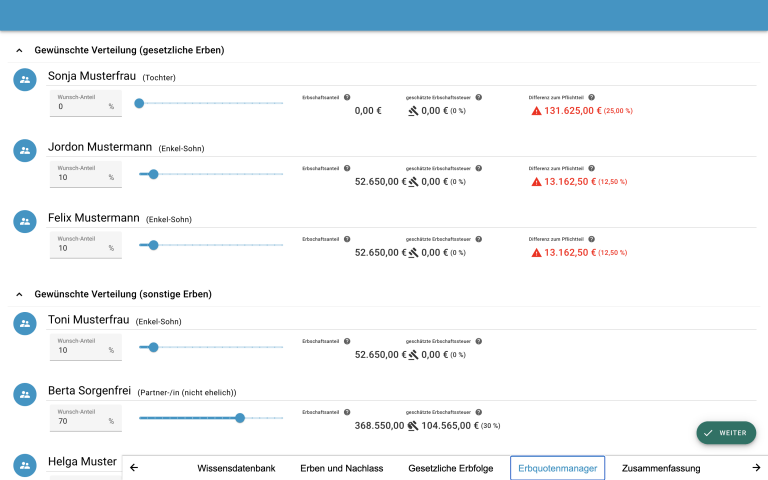Open the Zusammenfassung tab

click(x=660, y=468)
